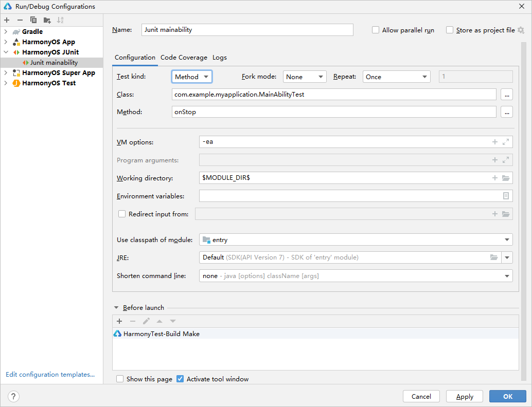Image resolution: width=532 pixels, height=407 pixels.
Task: Browse for Class with ellipsis button
Action: [x=507, y=95]
